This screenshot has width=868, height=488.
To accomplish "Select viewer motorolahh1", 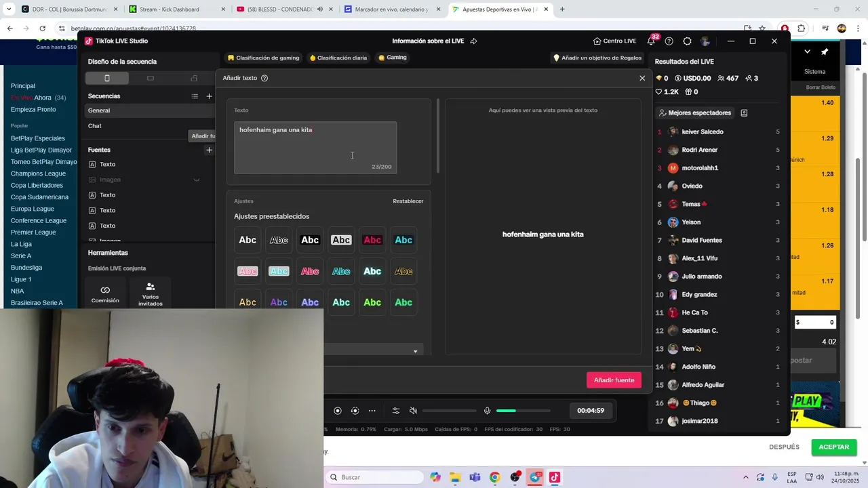I will pyautogui.click(x=719, y=168).
